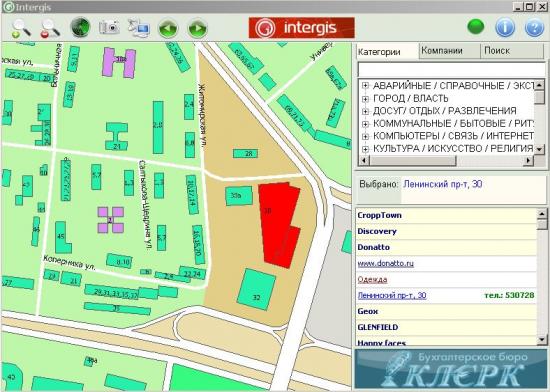Click the intergis logo banner
The width and height of the screenshot is (550, 392).
click(302, 28)
